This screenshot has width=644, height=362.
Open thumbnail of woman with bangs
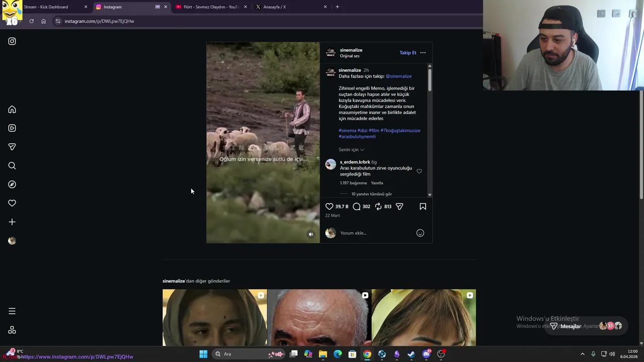(424, 318)
